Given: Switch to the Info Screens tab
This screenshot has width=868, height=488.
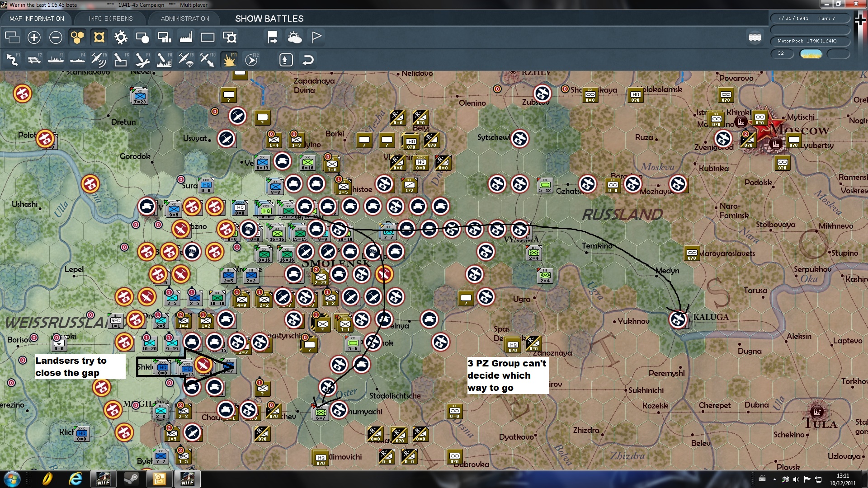Looking at the screenshot, I should click(111, 19).
